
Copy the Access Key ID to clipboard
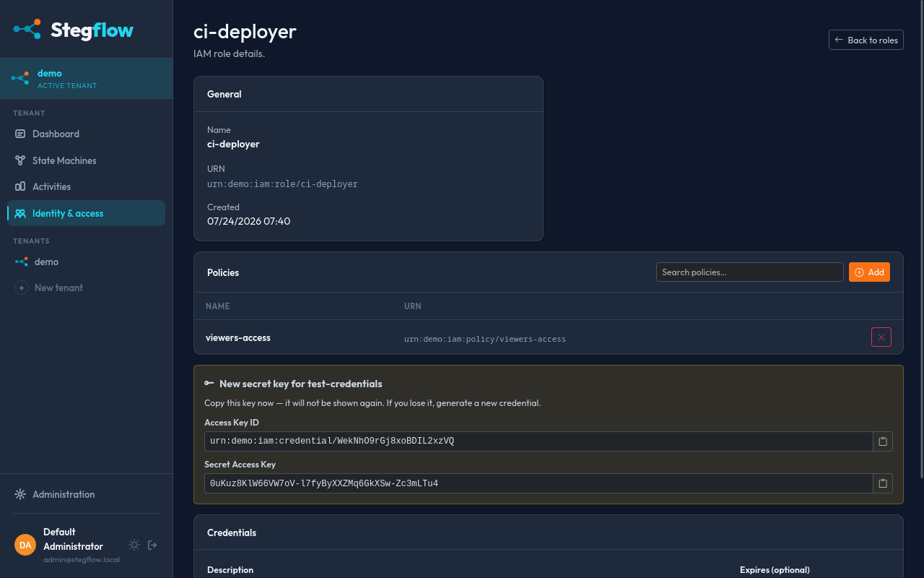[883, 441]
